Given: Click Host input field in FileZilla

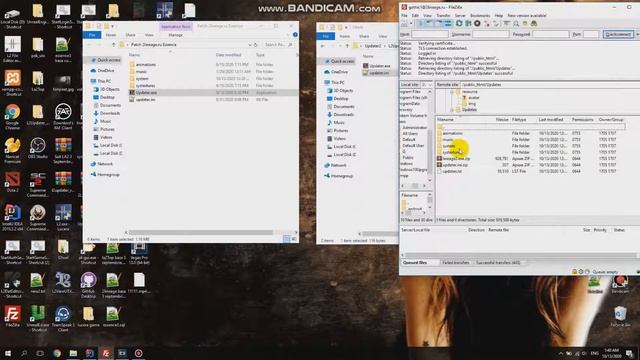Looking at the screenshot, I should pos(430,34).
